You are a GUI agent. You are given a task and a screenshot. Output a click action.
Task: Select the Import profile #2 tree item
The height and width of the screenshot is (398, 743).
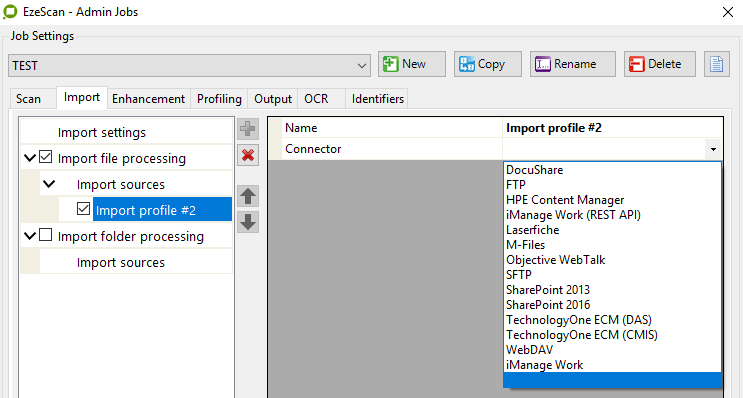click(x=162, y=210)
